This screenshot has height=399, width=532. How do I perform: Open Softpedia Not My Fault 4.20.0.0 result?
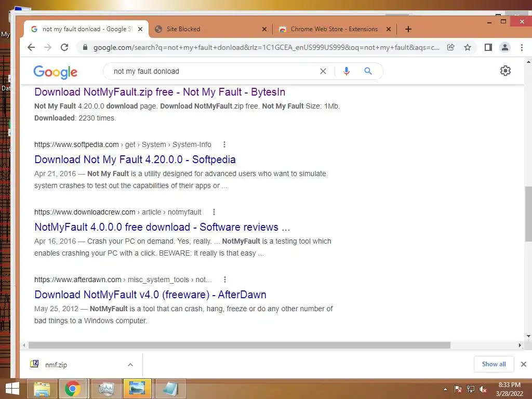click(135, 159)
